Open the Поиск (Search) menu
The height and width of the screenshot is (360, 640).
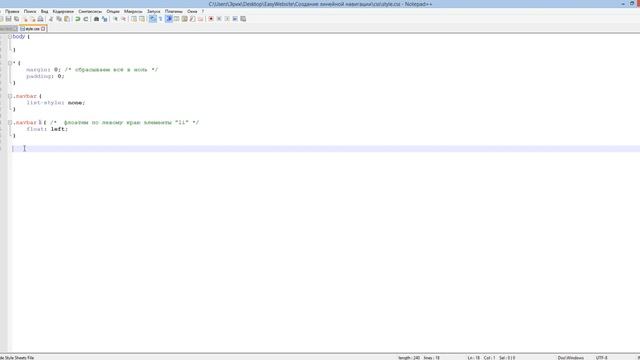[x=30, y=11]
